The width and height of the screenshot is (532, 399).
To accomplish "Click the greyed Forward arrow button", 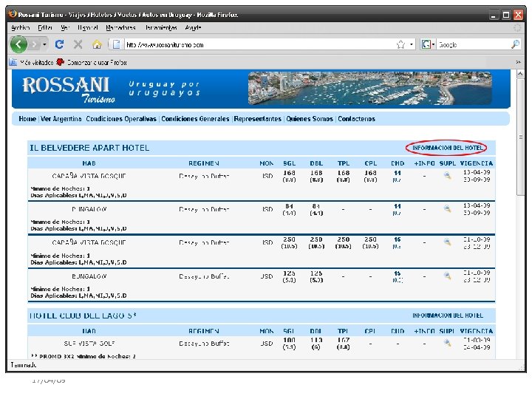I will click(x=34, y=44).
